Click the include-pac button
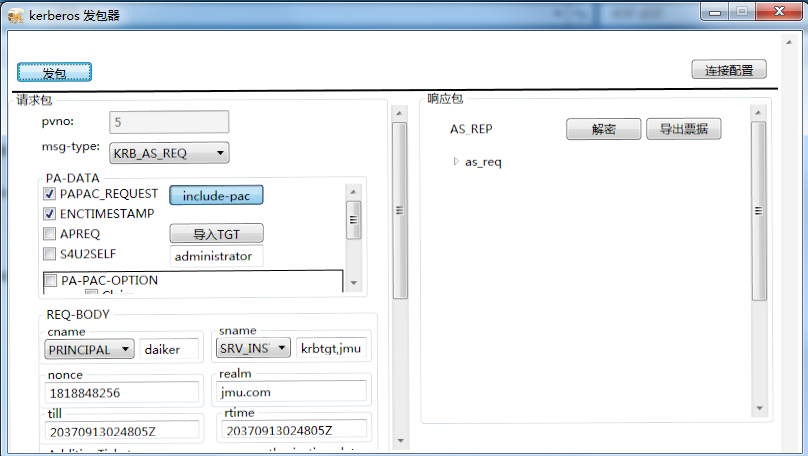This screenshot has height=456, width=808. click(216, 195)
